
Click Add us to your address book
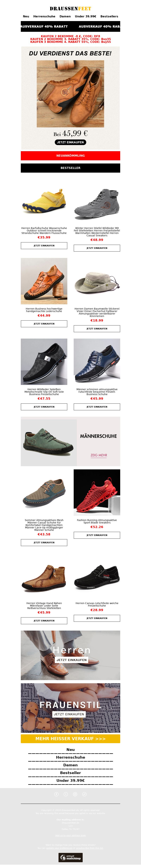point(70,835)
